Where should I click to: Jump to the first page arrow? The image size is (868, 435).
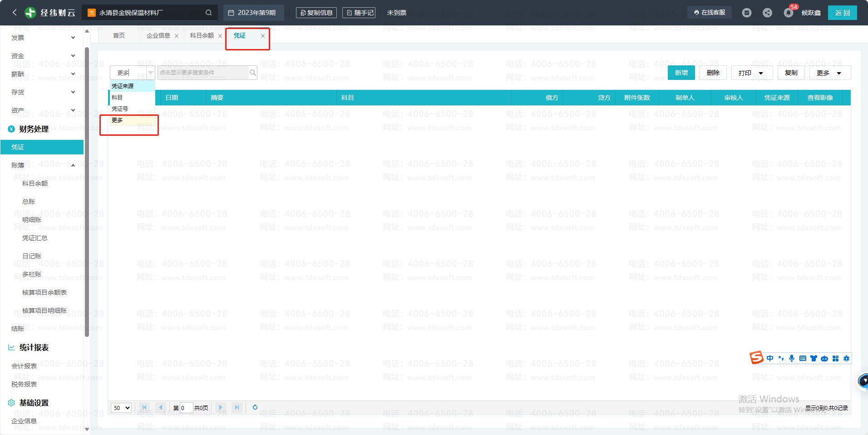(x=144, y=407)
